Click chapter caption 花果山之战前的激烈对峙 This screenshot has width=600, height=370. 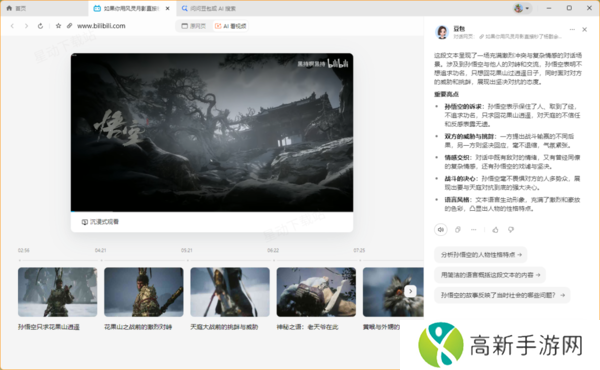(x=138, y=327)
